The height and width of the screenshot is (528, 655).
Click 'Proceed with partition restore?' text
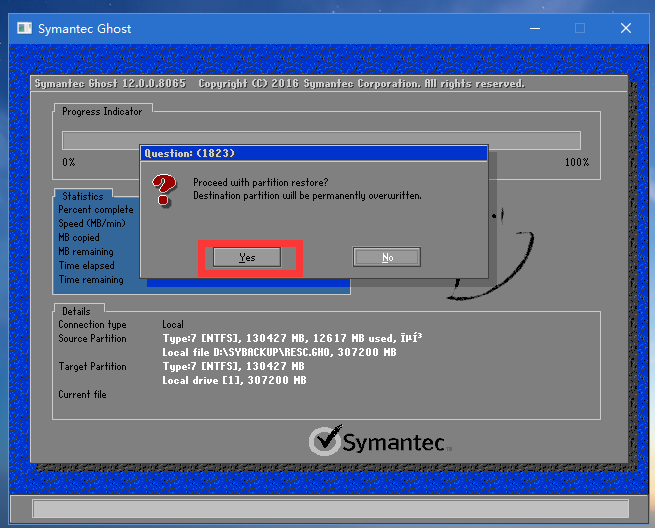tap(261, 183)
